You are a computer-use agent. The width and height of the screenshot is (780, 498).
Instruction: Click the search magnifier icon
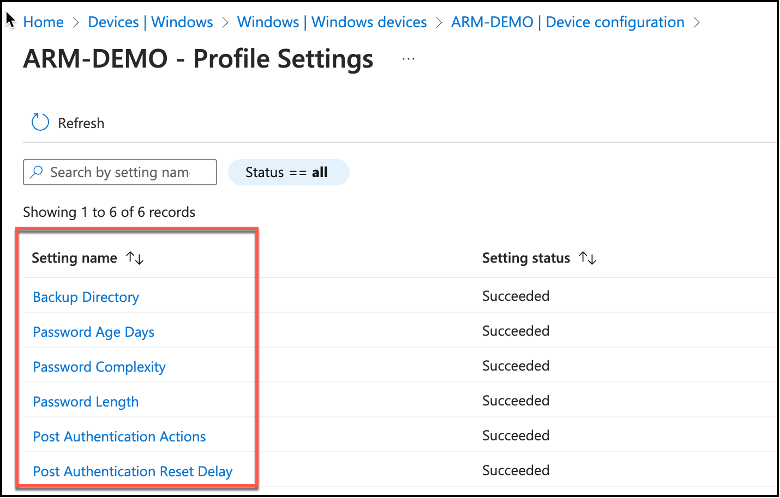click(37, 172)
